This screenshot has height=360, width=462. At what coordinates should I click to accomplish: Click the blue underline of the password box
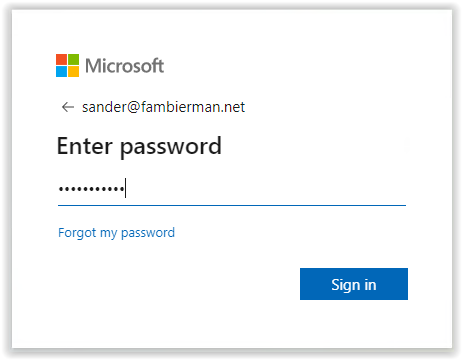(232, 205)
